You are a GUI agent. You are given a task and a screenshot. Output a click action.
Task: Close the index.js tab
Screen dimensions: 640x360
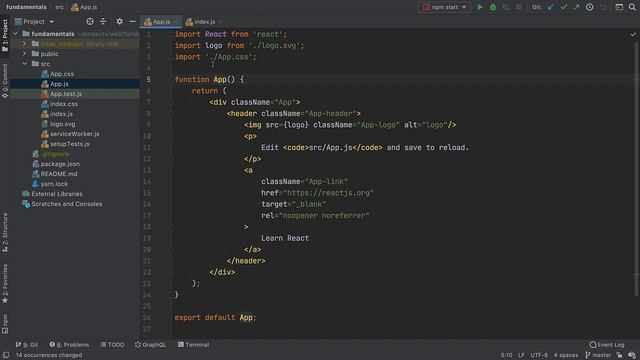coord(221,21)
